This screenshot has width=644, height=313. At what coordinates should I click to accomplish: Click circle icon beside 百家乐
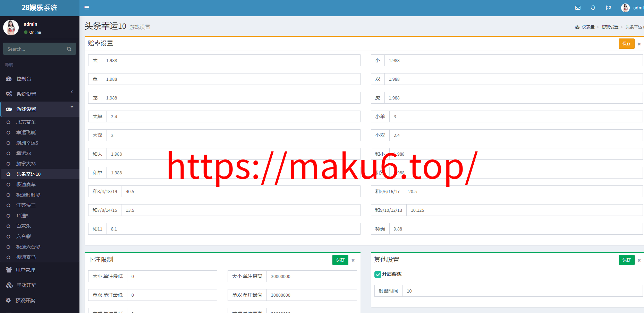8,226
